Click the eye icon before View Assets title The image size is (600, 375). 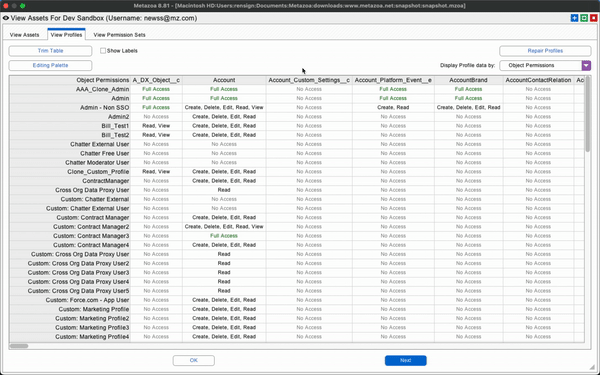click(x=6, y=18)
